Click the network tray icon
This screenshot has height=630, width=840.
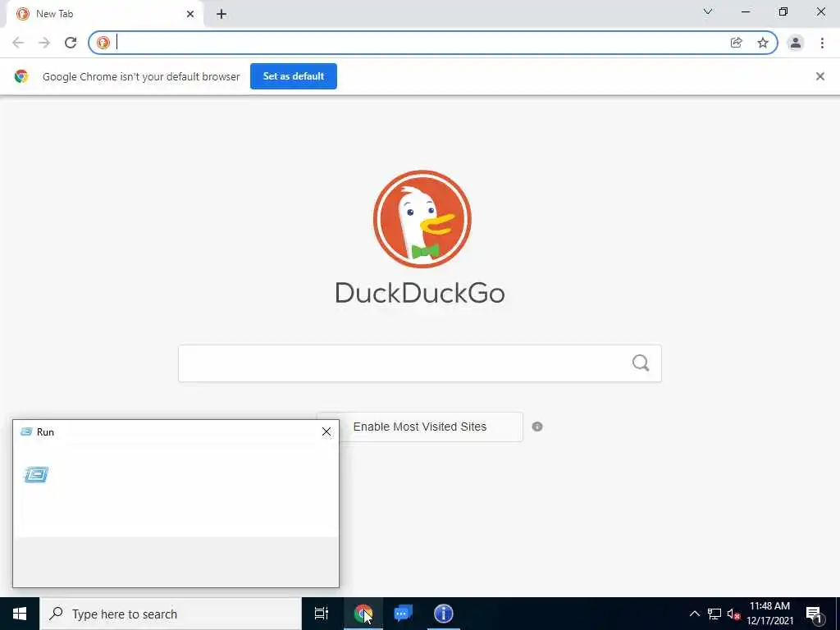point(714,614)
